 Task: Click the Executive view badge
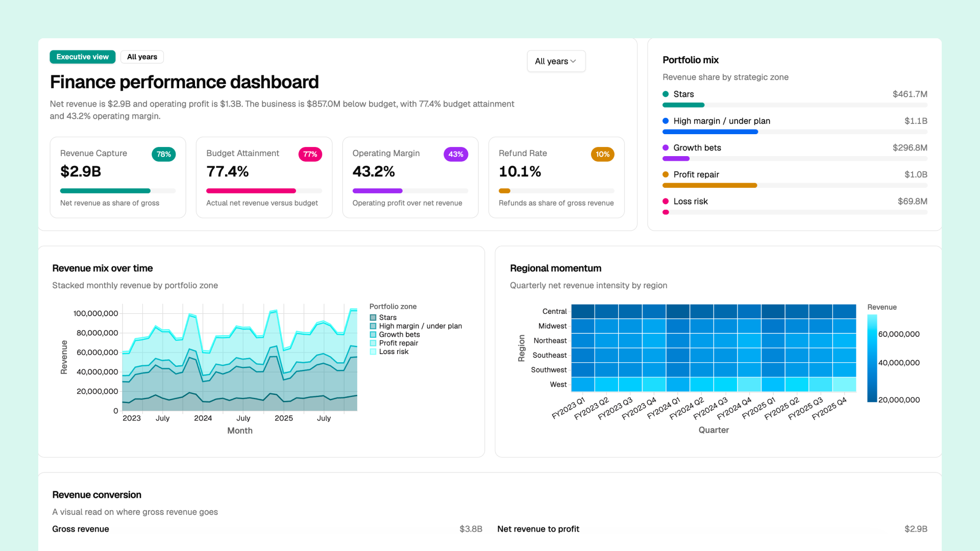[83, 57]
